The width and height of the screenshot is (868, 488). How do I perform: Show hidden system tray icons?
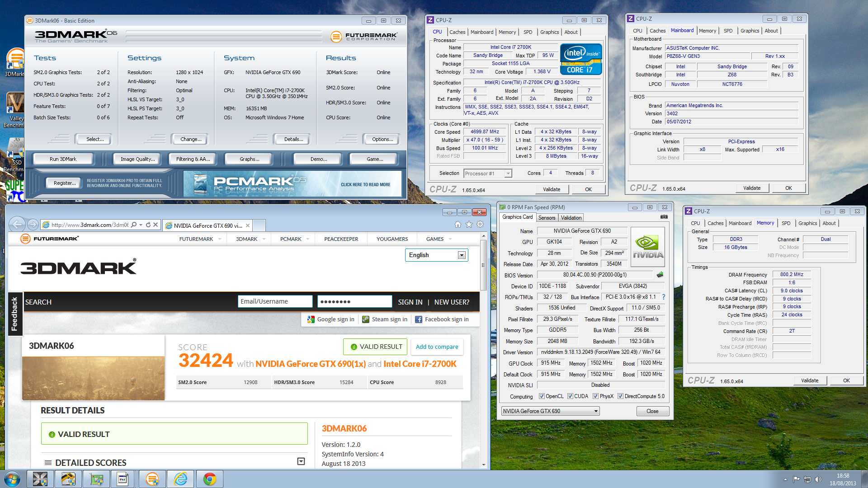point(785,479)
